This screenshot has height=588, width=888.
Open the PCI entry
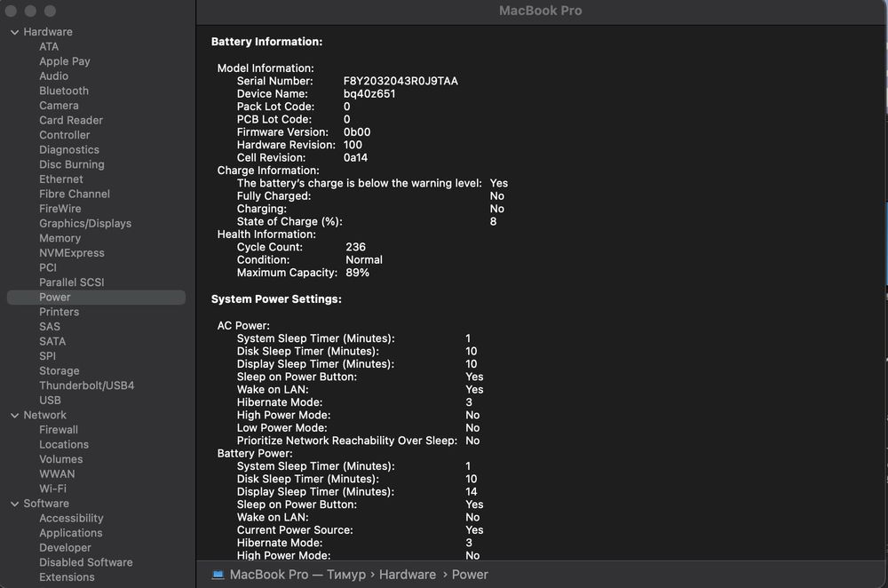click(x=48, y=267)
